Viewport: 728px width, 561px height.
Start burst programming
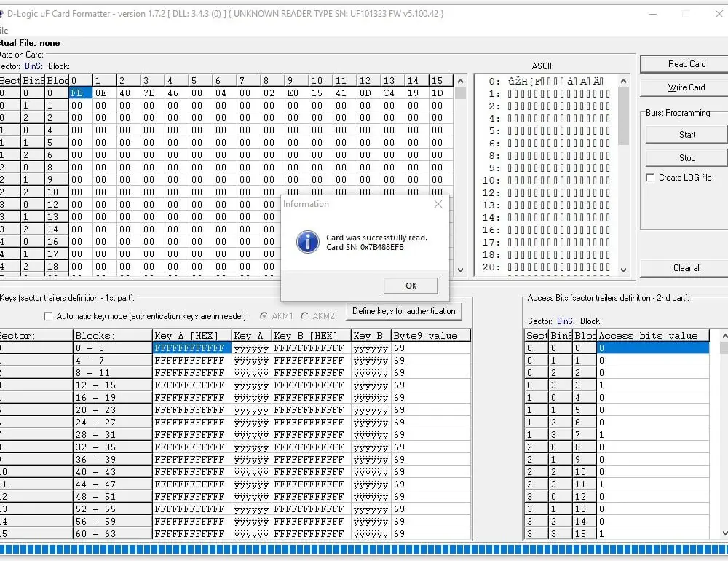click(687, 134)
